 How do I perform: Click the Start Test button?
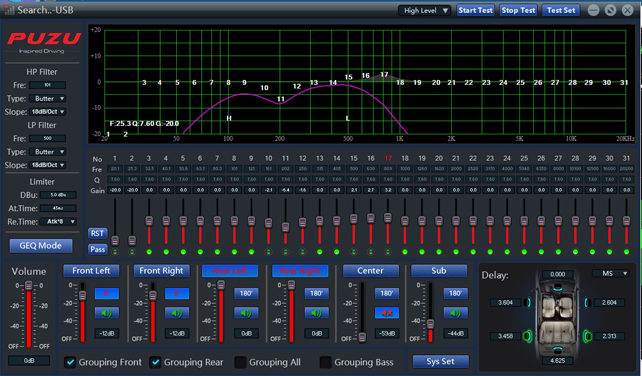[475, 10]
